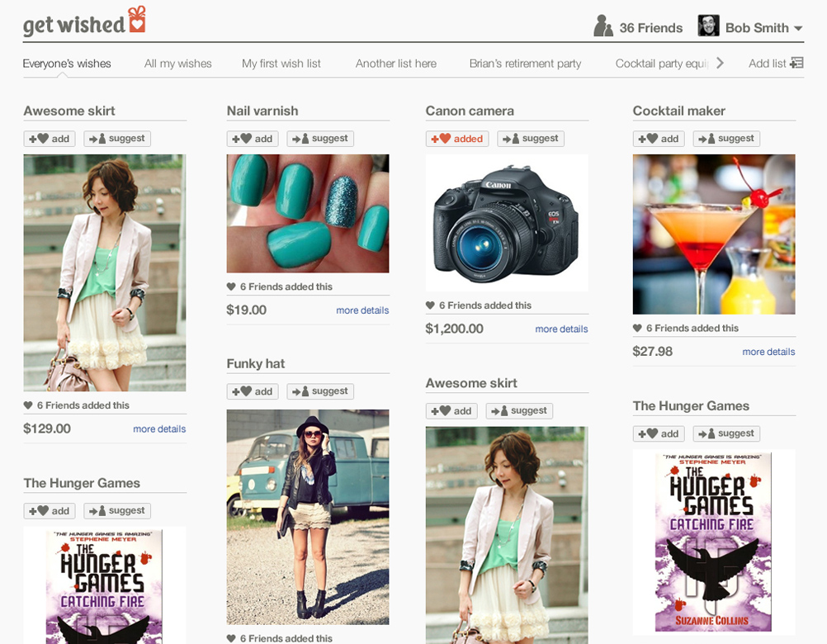Screen dimensions: 827x644
Task: Suggest Cocktail maker to a friend
Action: pyautogui.click(x=726, y=139)
